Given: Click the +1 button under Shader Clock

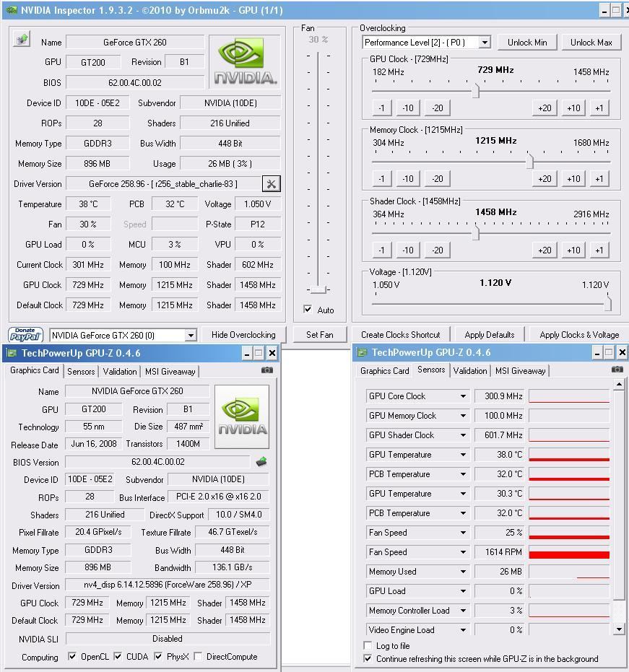Looking at the screenshot, I should pyautogui.click(x=599, y=250).
